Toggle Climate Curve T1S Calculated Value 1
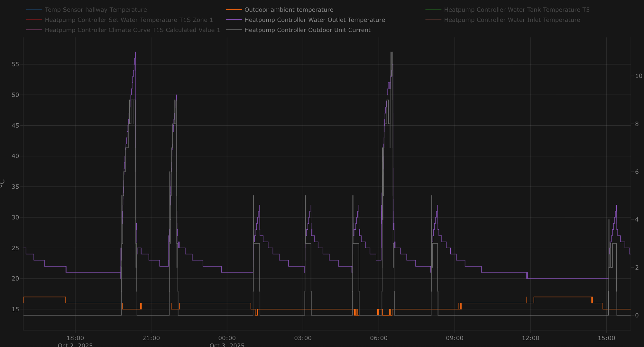 click(x=132, y=30)
